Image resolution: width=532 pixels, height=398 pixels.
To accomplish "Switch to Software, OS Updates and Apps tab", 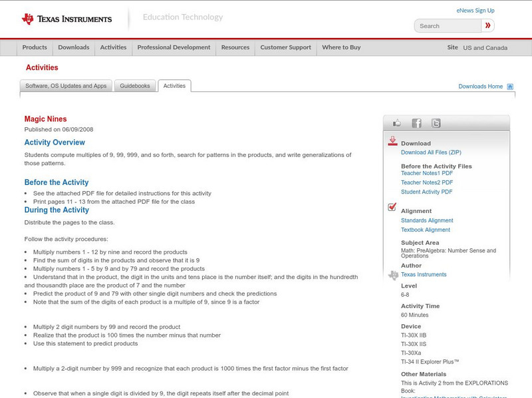I will coord(66,86).
